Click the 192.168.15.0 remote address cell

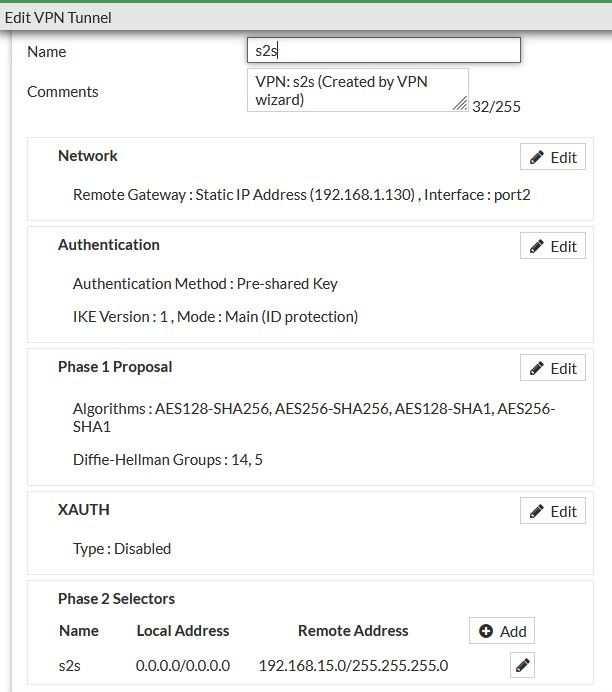click(353, 665)
